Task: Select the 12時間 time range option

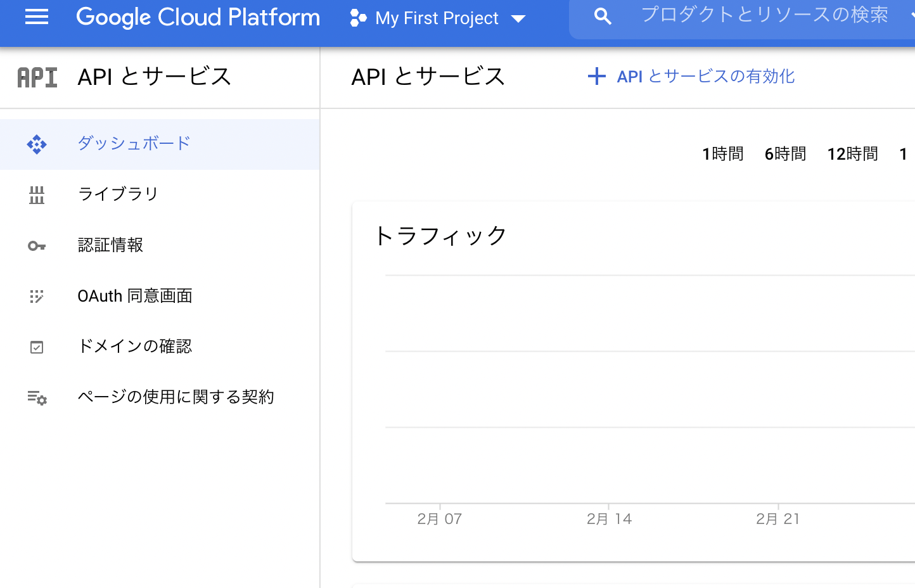Action: click(x=852, y=153)
